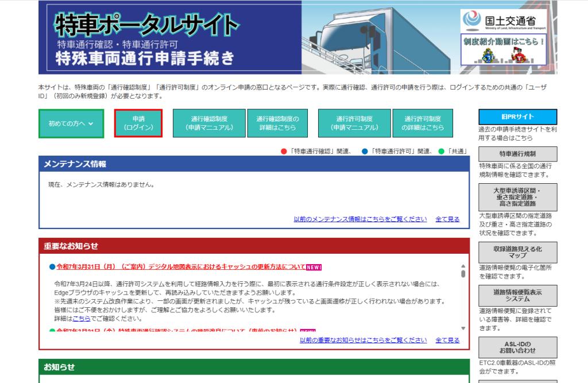Screen dimensions: 588x383
Task: Launch 道路情報便覧表示システム
Action: click(517, 296)
